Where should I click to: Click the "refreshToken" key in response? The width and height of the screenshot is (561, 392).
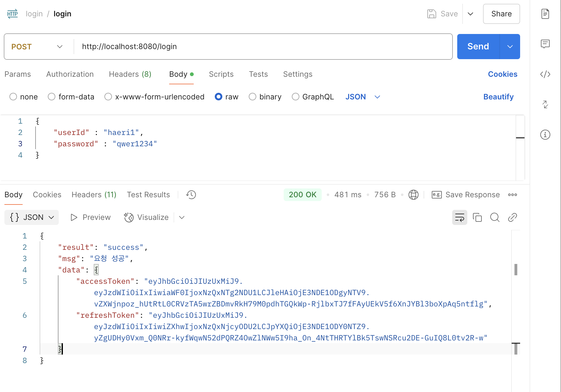click(108, 316)
